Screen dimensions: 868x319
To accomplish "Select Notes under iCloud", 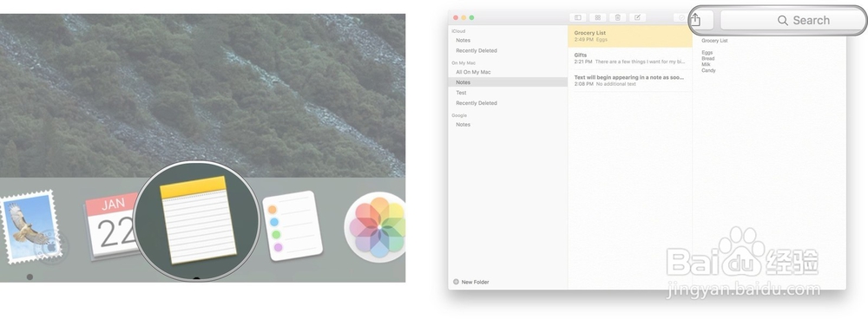I will (x=464, y=41).
